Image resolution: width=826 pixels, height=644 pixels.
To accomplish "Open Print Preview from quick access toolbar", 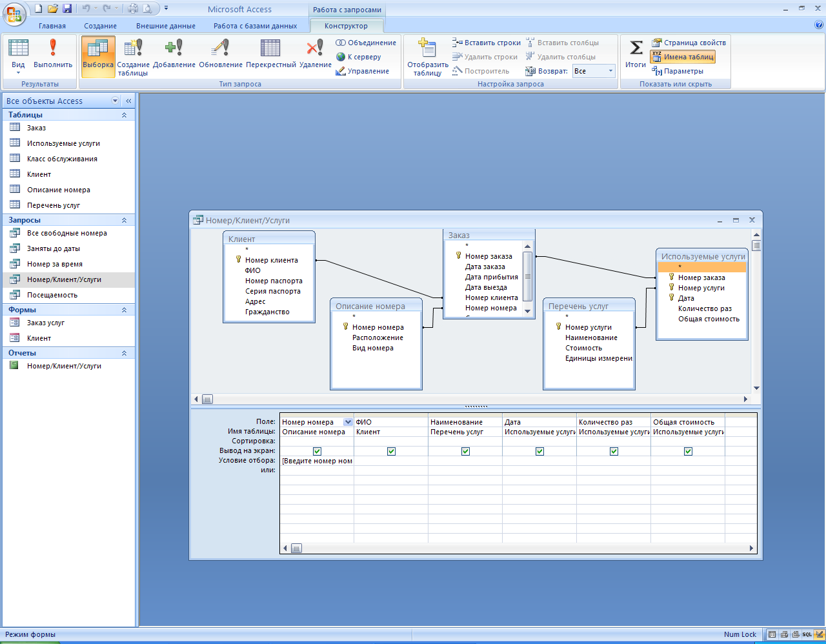I will [148, 8].
